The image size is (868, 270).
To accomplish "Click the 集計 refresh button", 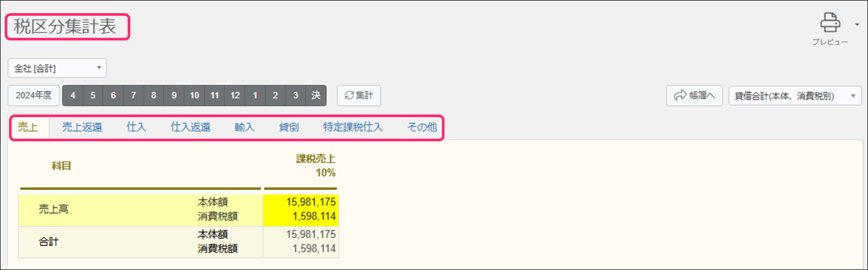I will click(359, 96).
